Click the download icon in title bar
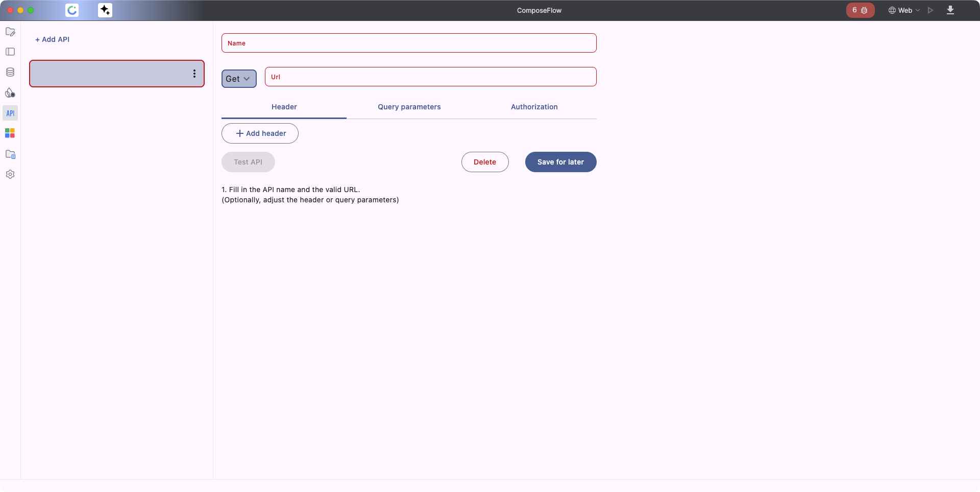This screenshot has width=980, height=492. [950, 10]
